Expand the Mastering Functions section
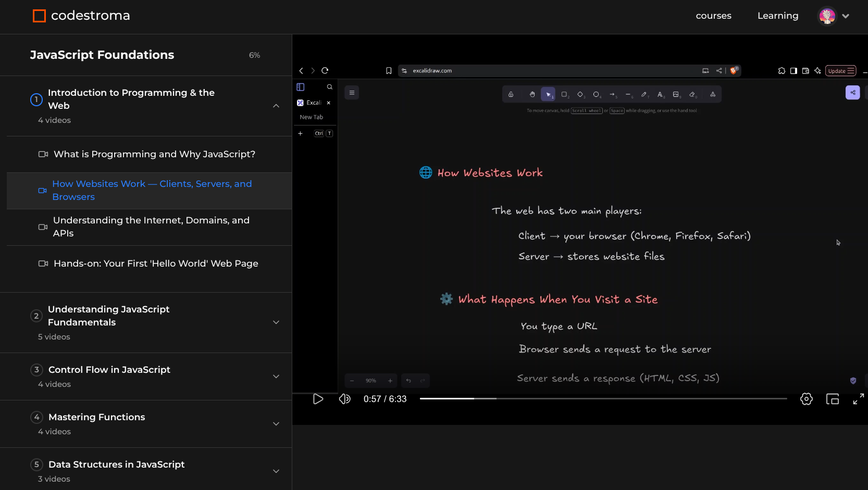 [x=276, y=424]
